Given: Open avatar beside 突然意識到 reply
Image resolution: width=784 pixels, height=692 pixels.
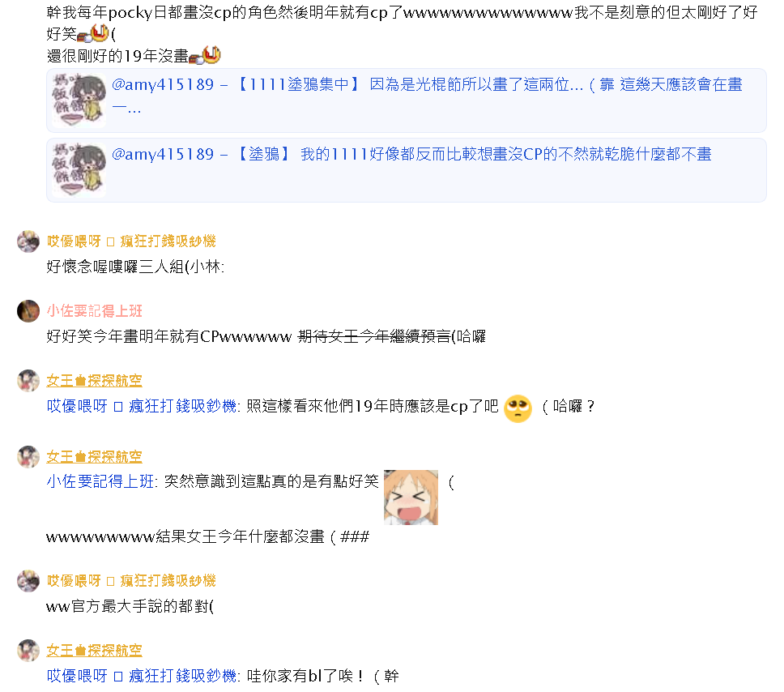Looking at the screenshot, I should (x=28, y=457).
